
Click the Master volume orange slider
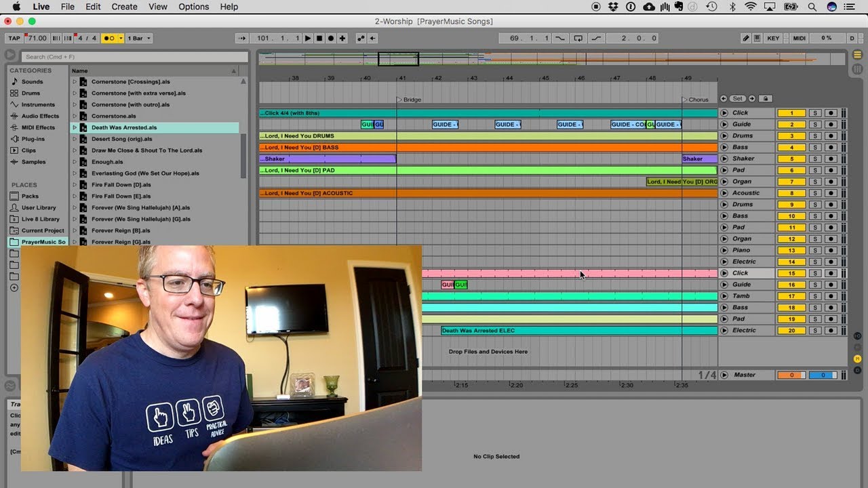[791, 375]
